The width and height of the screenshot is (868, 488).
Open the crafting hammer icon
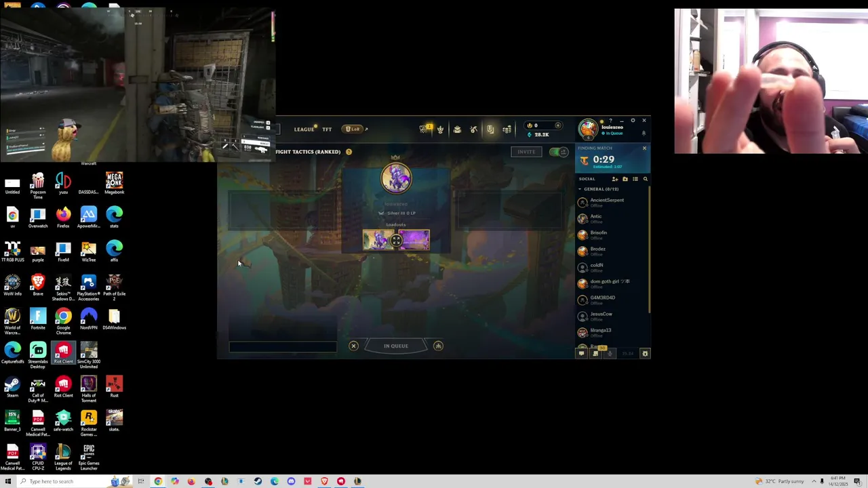click(473, 129)
